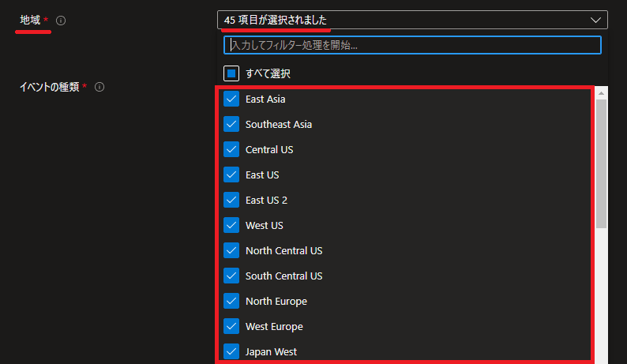Uncheck the West Europe checkbox
The image size is (627, 364).
point(231,326)
